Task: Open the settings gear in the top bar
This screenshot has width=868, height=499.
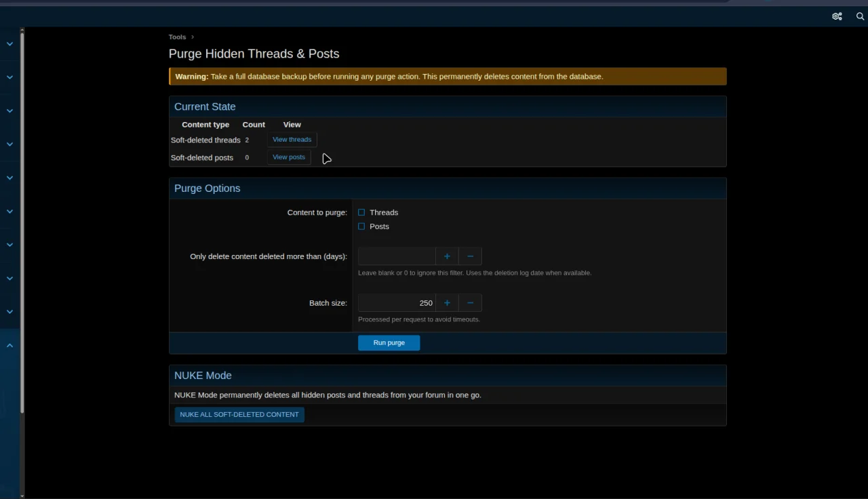Action: point(837,16)
